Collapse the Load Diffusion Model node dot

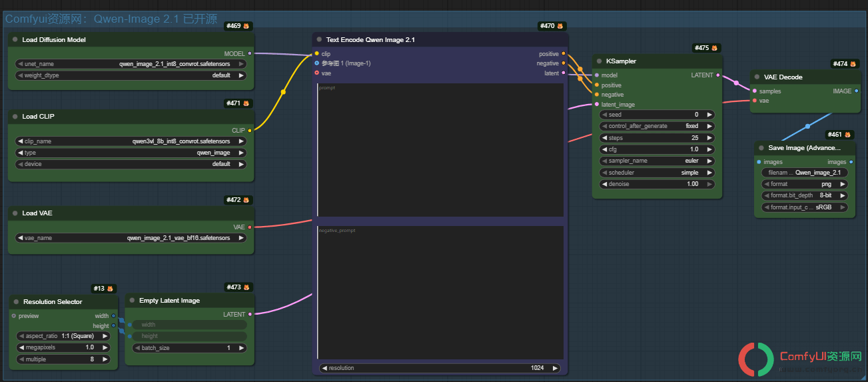pos(15,40)
